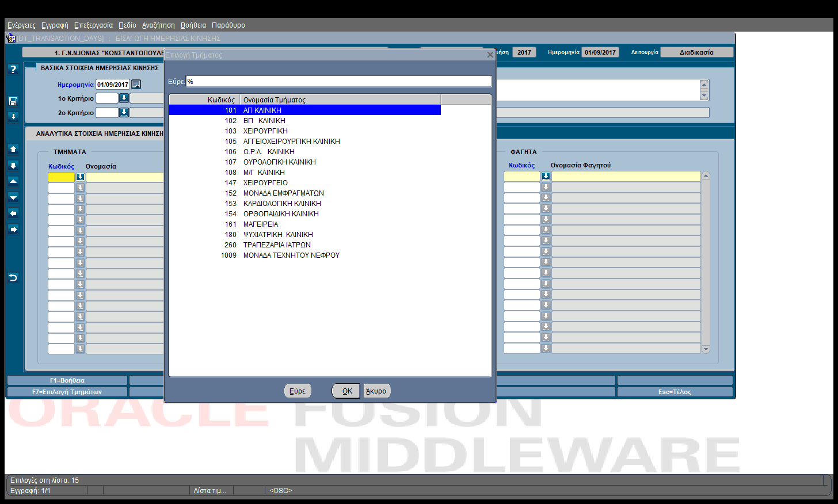Click the F7=Επιλογή Τμημάτων button
This screenshot has height=504, width=838.
point(67,392)
